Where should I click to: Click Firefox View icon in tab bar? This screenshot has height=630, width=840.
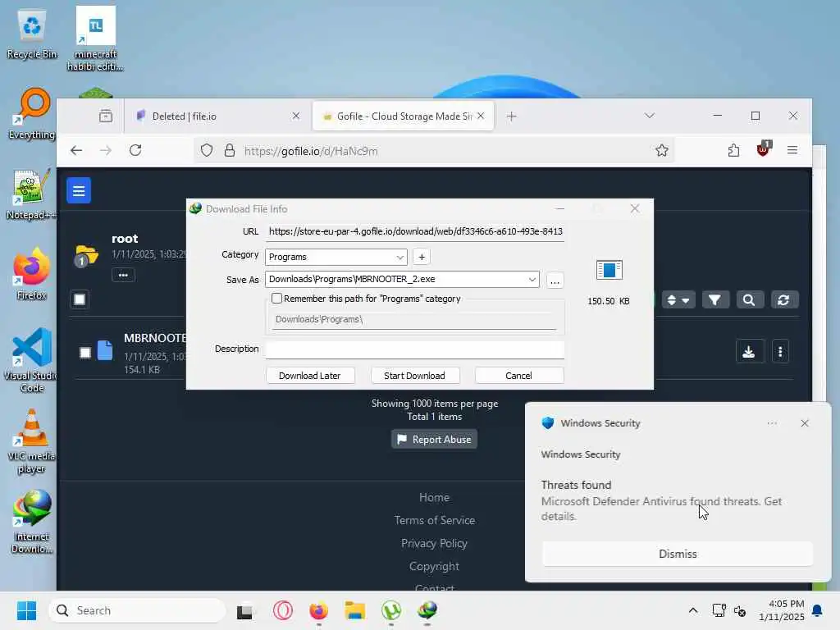click(x=106, y=116)
